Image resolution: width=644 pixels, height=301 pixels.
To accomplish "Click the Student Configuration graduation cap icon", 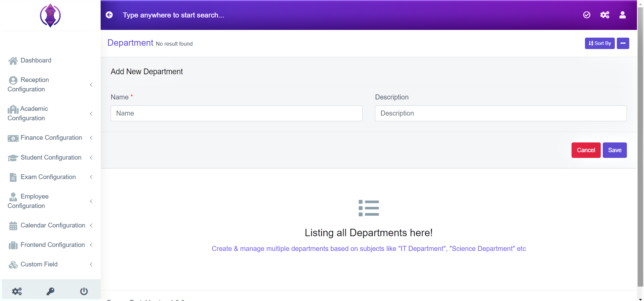I will click(13, 158).
